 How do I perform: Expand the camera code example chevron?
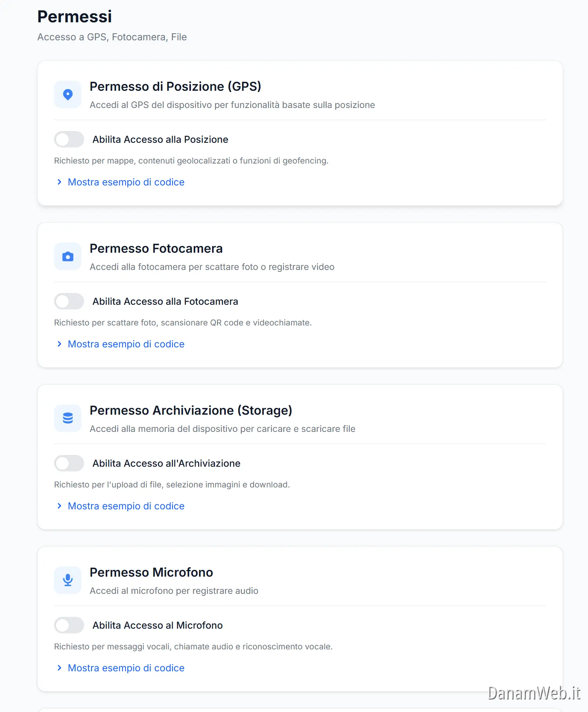pos(59,344)
